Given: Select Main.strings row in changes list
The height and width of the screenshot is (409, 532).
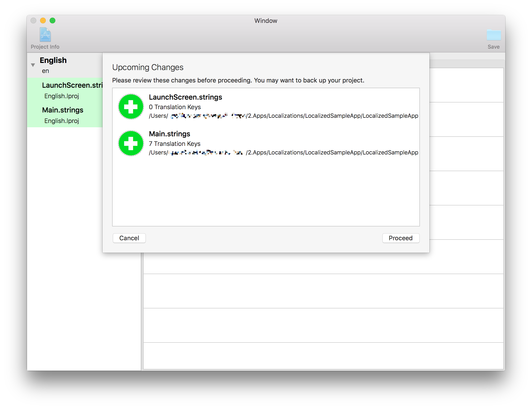Looking at the screenshot, I should [x=170, y=134].
